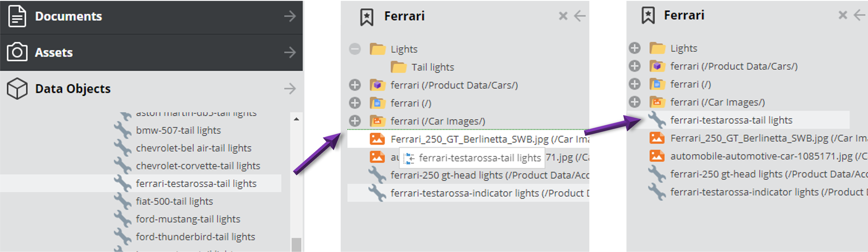Open the Documents panel icon
The width and height of the screenshot is (868, 252).
pos(17,16)
